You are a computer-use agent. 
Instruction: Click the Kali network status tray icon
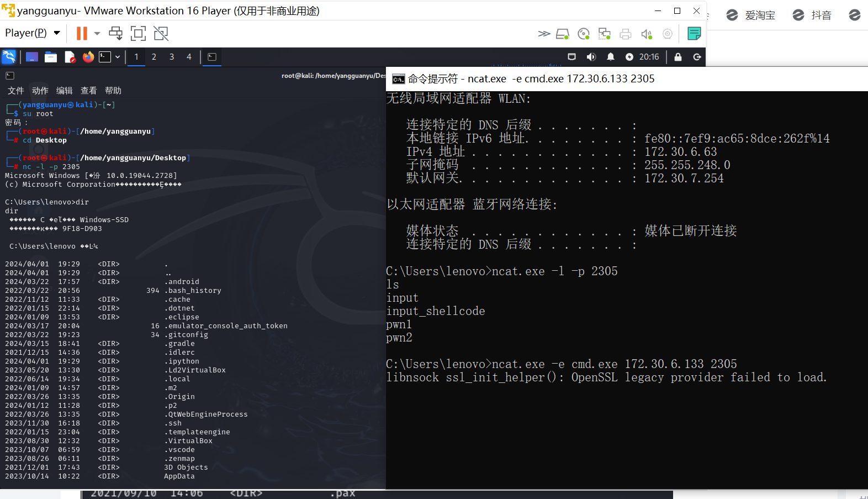(572, 57)
